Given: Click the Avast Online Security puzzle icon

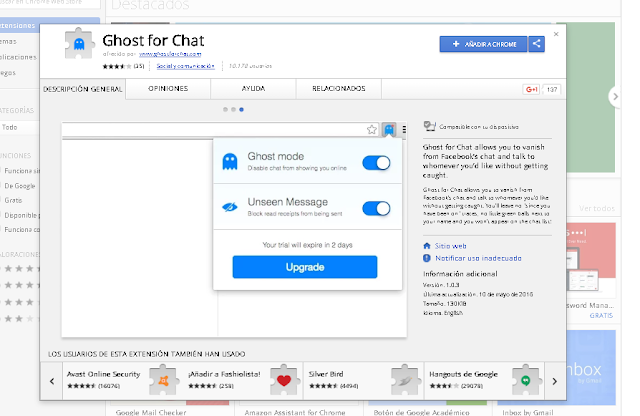Looking at the screenshot, I should pyautogui.click(x=163, y=380).
